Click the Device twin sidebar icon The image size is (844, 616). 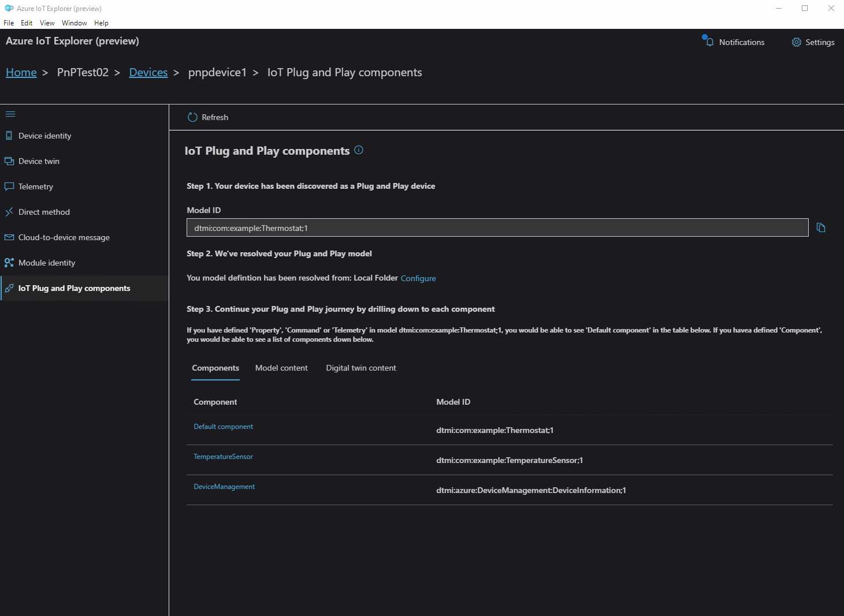click(x=9, y=161)
